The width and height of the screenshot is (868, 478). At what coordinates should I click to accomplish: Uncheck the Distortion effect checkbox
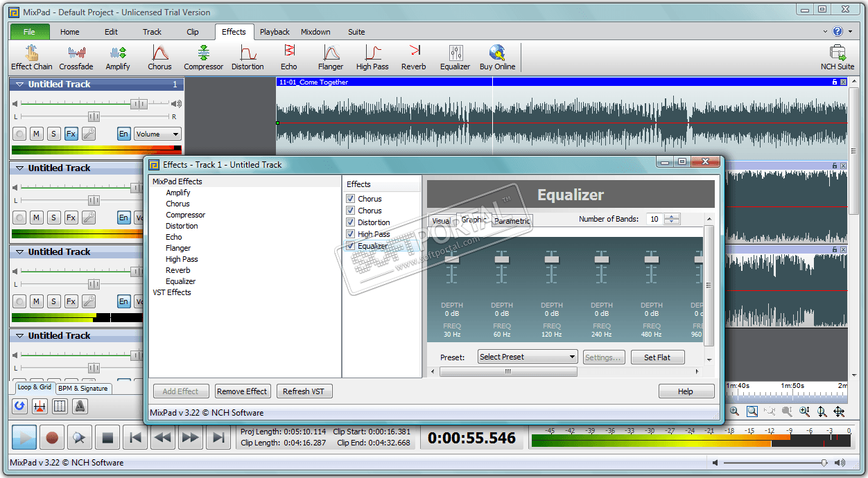[351, 222]
